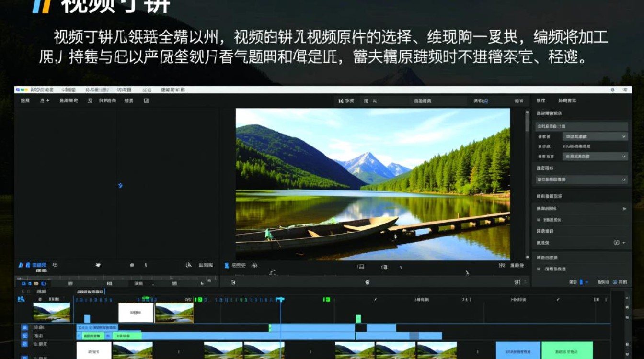
Task: Select the white title clip on the top track
Action: point(136,313)
